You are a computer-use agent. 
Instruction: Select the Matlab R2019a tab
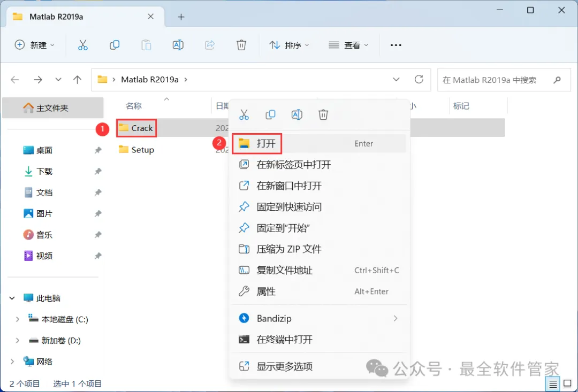(86, 17)
